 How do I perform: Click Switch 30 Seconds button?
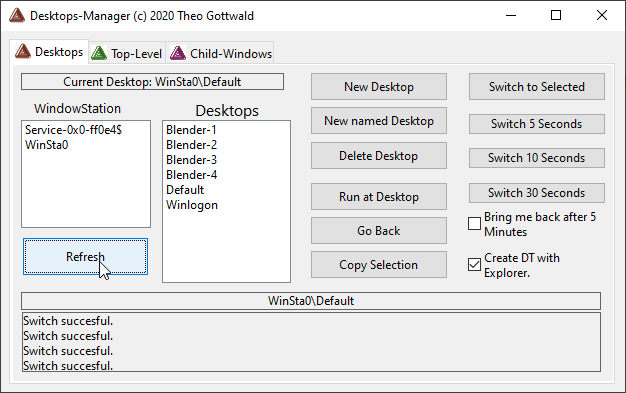(x=537, y=193)
